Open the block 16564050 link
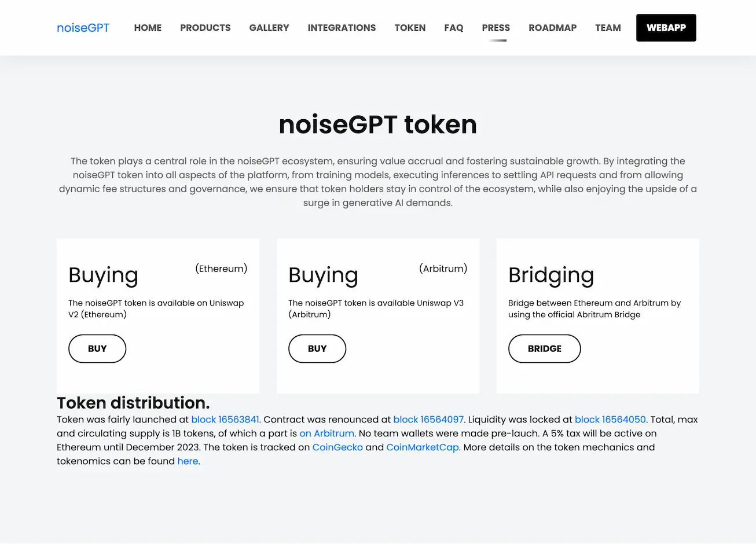Image resolution: width=756 pixels, height=544 pixels. [x=610, y=419]
